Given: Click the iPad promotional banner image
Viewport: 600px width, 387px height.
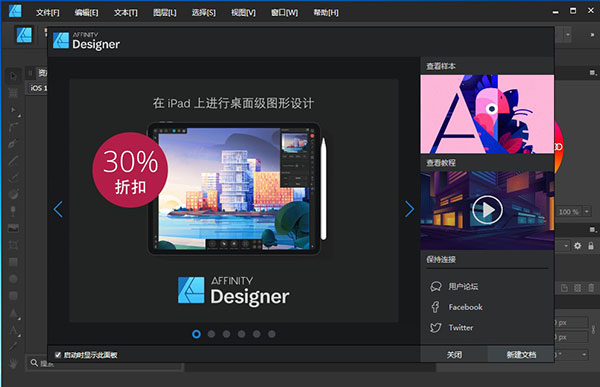Looking at the screenshot, I should (234, 201).
